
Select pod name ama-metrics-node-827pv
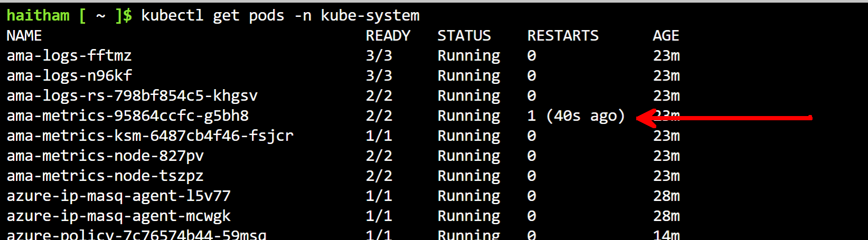[x=105, y=156]
